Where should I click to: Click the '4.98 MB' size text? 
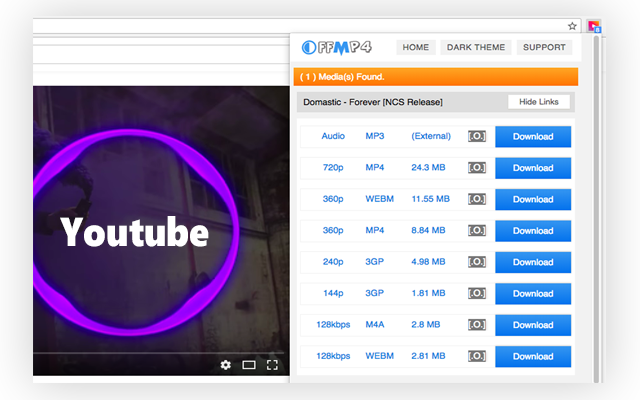[x=428, y=262]
